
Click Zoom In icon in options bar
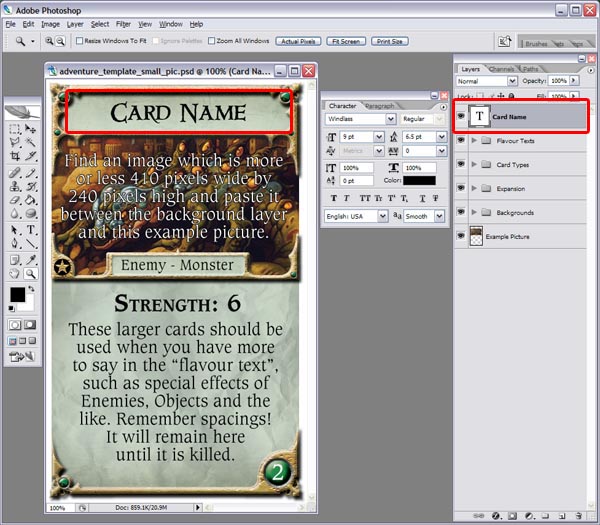[x=49, y=41]
